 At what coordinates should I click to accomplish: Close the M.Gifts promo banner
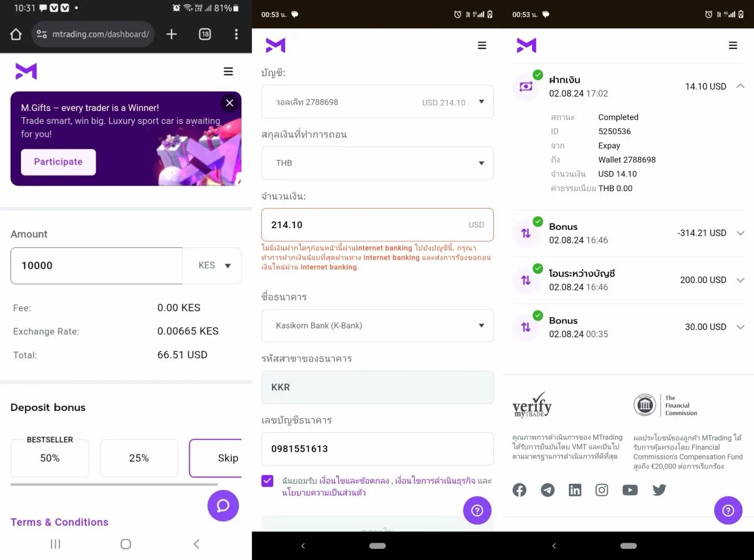[230, 103]
